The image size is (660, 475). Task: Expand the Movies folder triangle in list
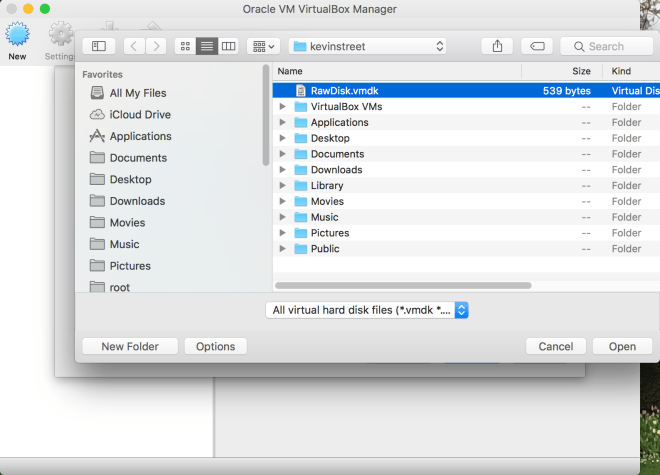282,201
